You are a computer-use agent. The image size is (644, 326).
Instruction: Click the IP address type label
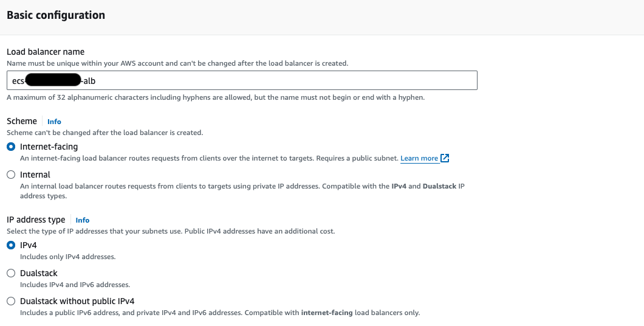tap(36, 220)
